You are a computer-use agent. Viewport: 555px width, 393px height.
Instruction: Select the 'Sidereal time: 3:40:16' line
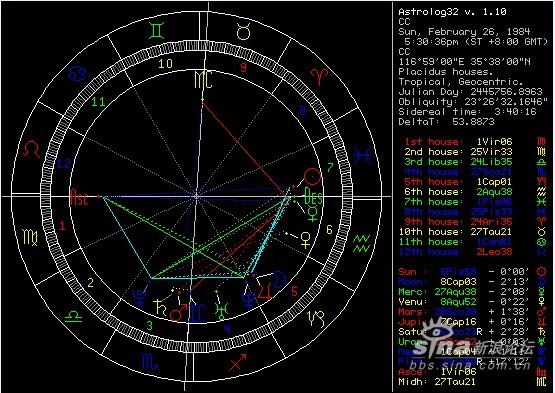[467, 112]
